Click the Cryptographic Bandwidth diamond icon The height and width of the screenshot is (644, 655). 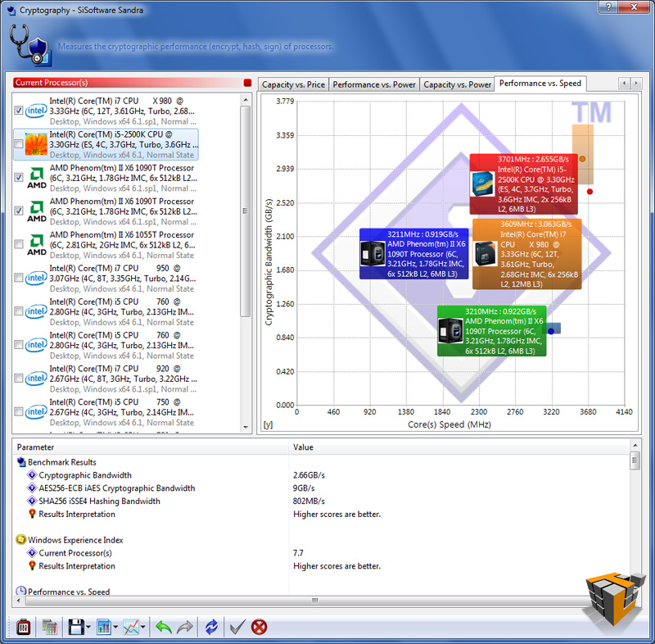[32, 475]
